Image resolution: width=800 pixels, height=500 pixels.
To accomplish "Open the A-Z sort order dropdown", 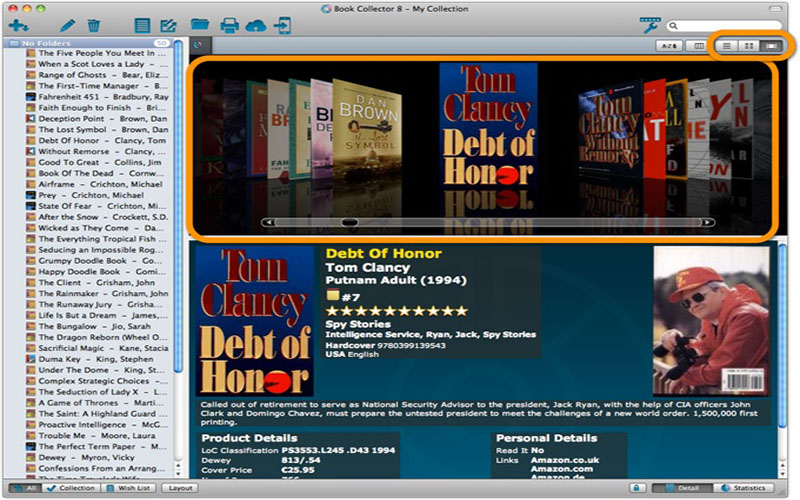I will (x=669, y=46).
